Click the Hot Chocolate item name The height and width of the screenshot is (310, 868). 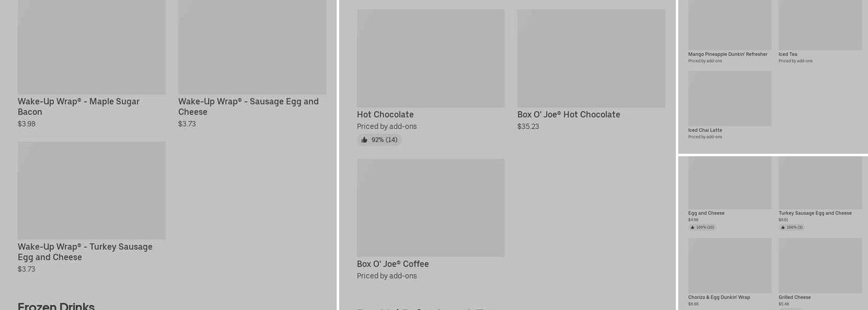pos(385,115)
